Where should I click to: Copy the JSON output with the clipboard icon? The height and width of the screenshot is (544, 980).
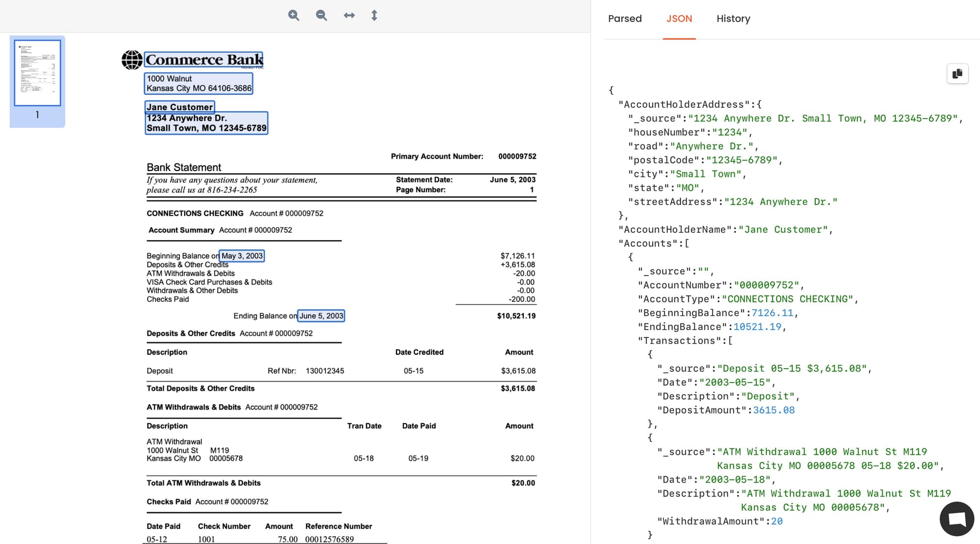click(x=957, y=74)
